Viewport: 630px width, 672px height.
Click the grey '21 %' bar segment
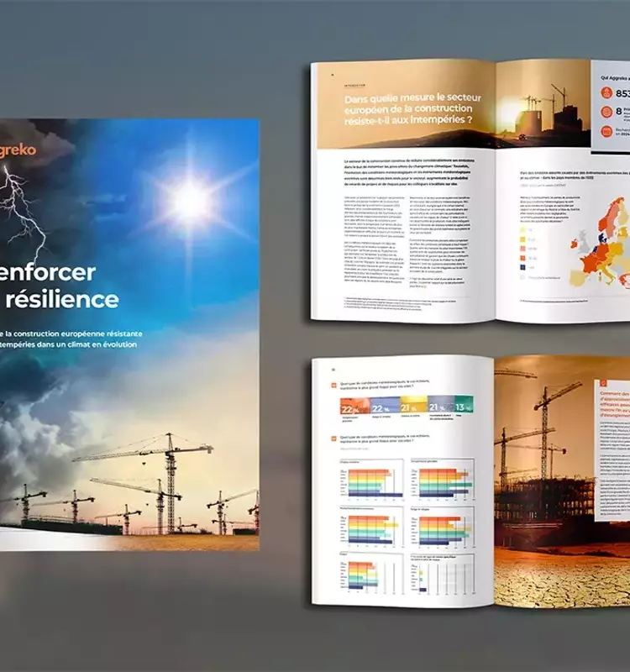(x=441, y=405)
